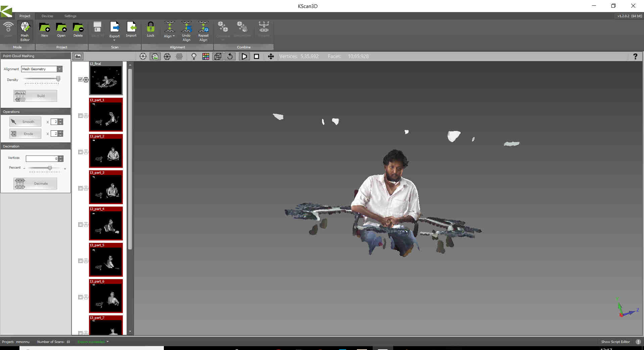Check the 13_part_5 scan checkbox

click(x=80, y=261)
